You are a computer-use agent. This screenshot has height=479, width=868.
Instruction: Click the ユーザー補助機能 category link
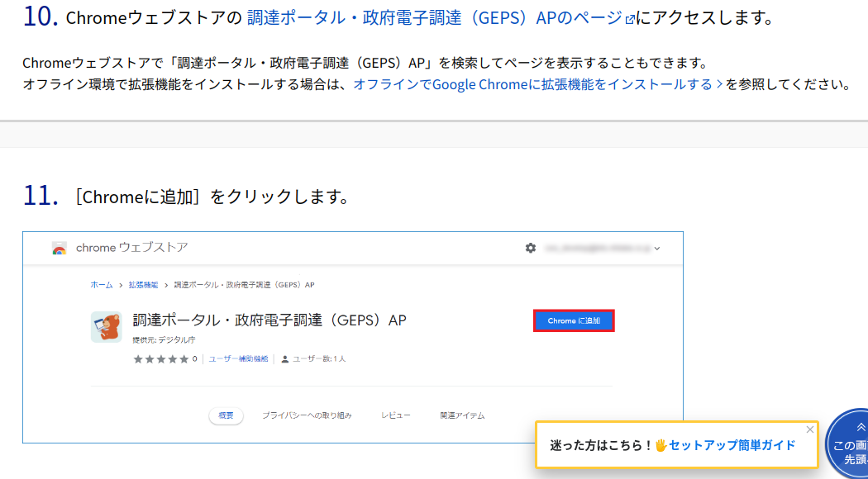tap(238, 359)
